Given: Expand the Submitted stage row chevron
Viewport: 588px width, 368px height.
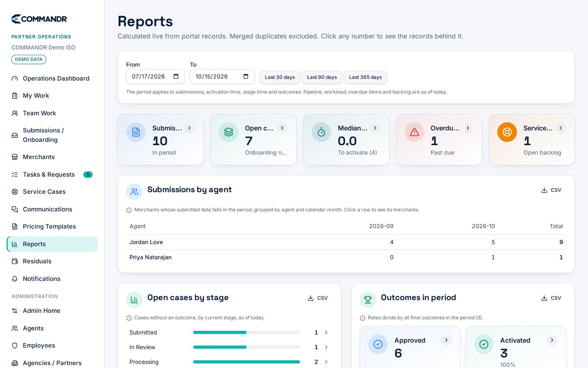Looking at the screenshot, I should (x=326, y=332).
